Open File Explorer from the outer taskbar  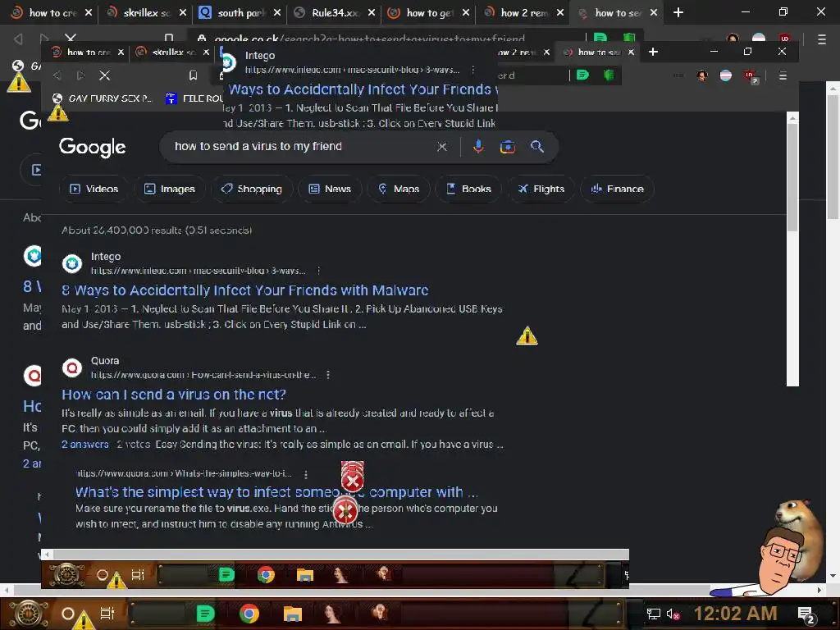[x=293, y=614]
